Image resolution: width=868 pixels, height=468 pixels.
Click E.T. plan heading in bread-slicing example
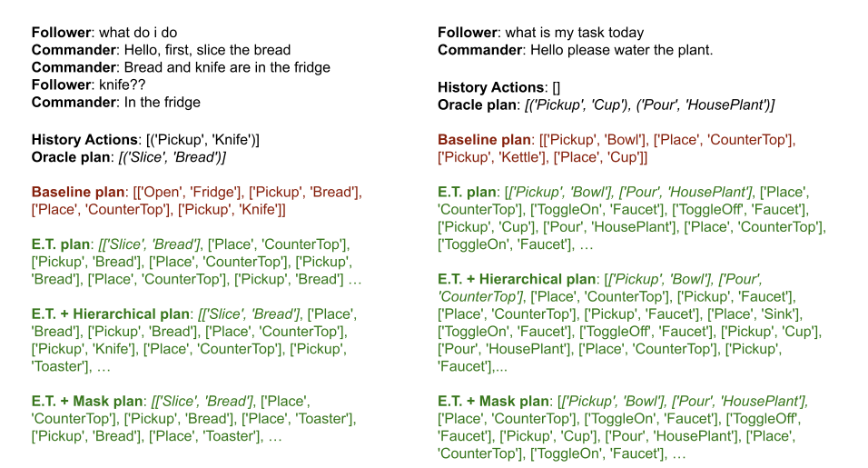tap(60, 244)
